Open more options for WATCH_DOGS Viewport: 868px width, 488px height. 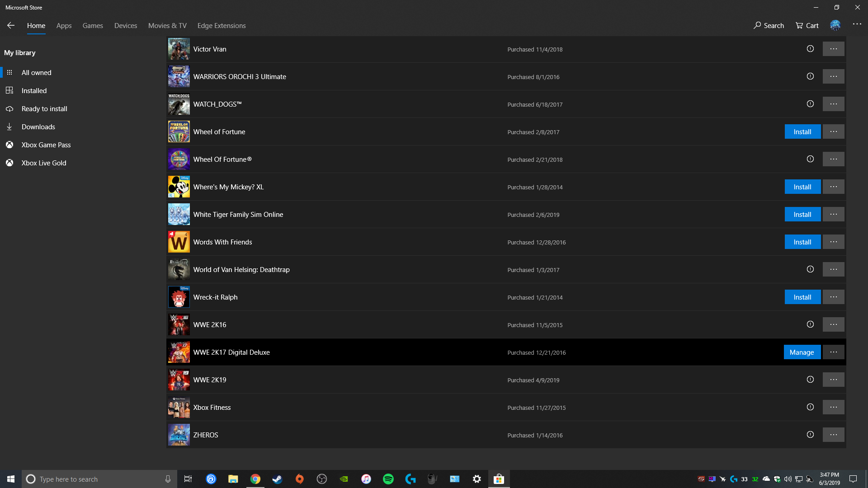(x=834, y=104)
